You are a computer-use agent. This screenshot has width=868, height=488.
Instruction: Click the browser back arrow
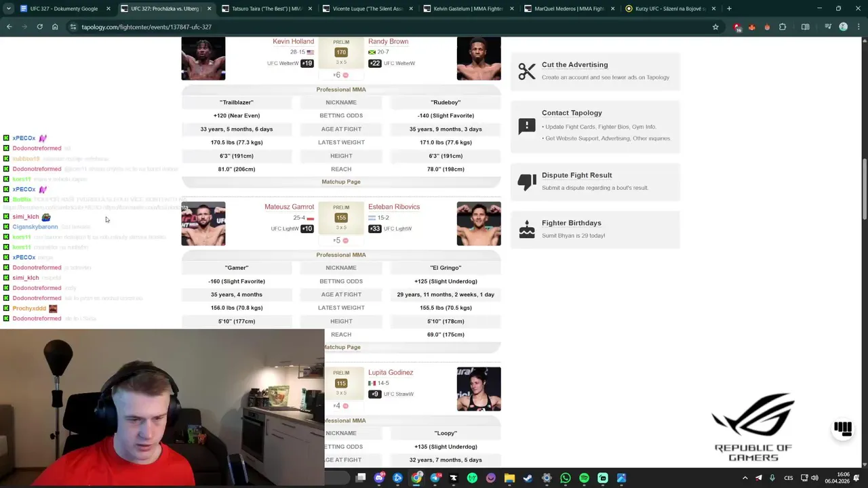click(x=9, y=26)
